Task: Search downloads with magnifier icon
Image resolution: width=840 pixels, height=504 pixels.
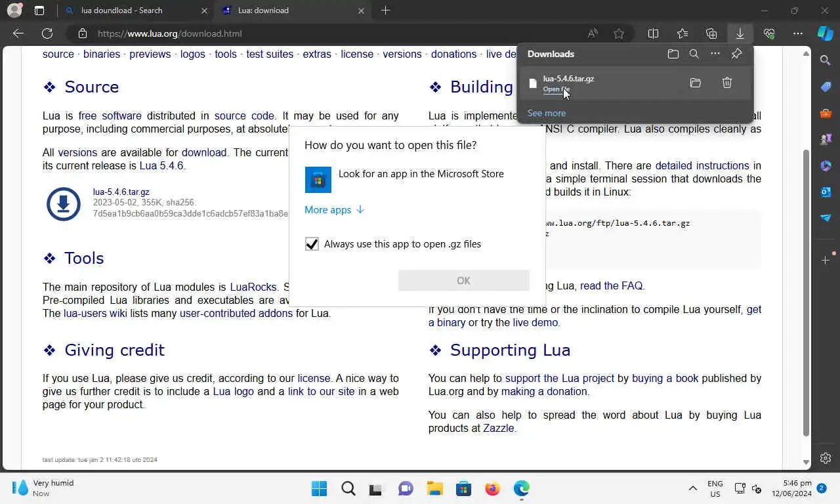Action: click(x=694, y=54)
